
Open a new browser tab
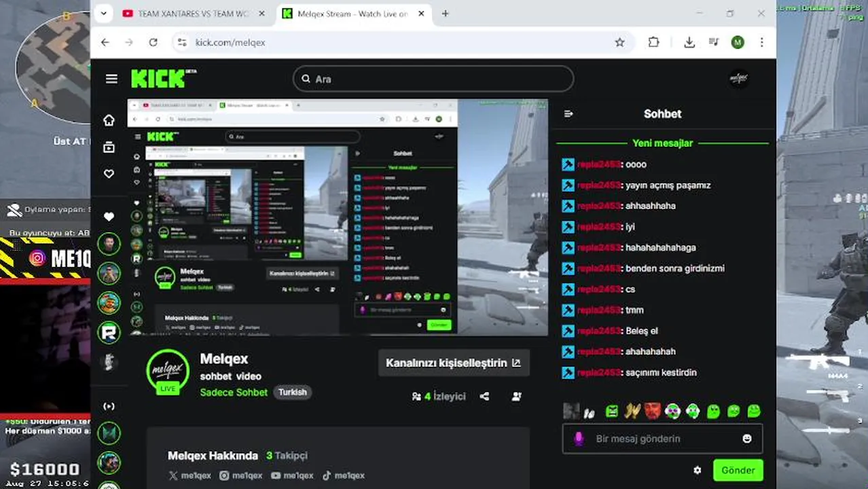(x=445, y=14)
